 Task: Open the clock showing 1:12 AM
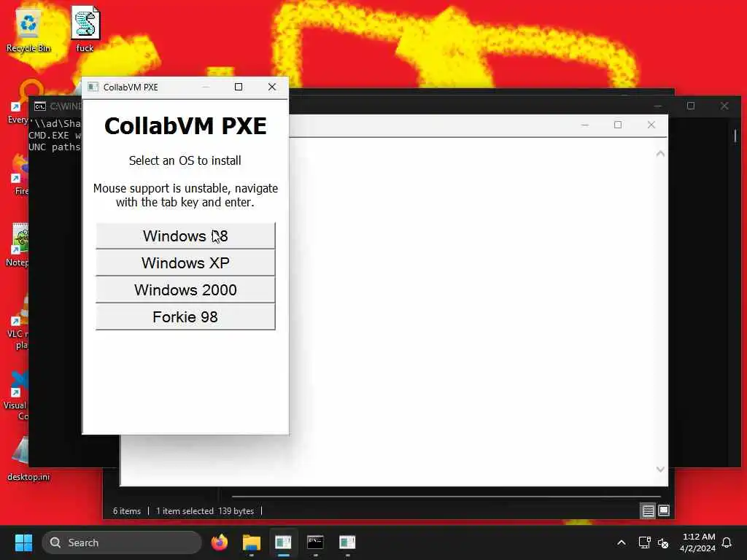tap(698, 542)
